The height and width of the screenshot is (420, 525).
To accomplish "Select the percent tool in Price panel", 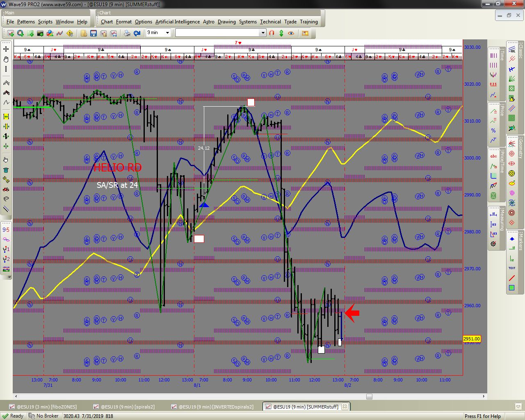I will click(x=493, y=130).
